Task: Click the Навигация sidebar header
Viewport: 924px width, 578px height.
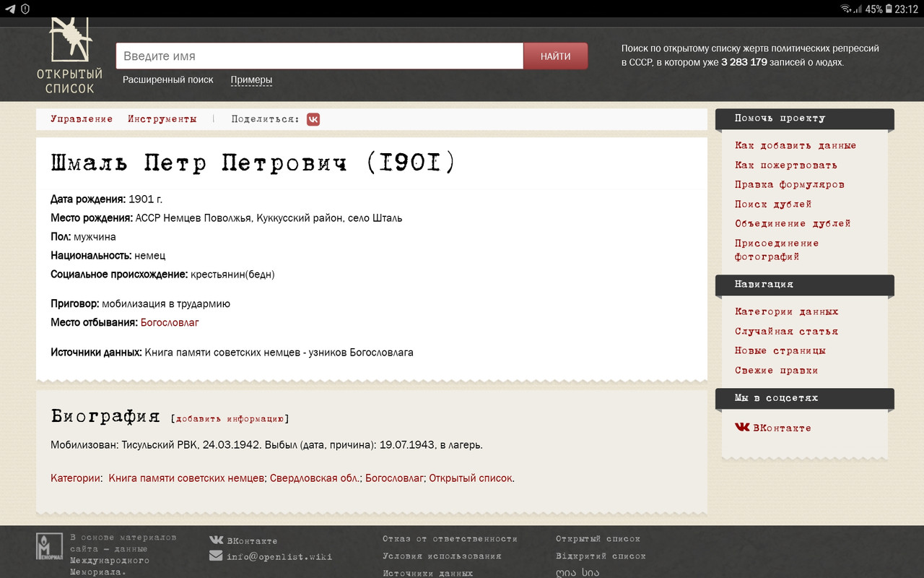Action: (x=805, y=285)
